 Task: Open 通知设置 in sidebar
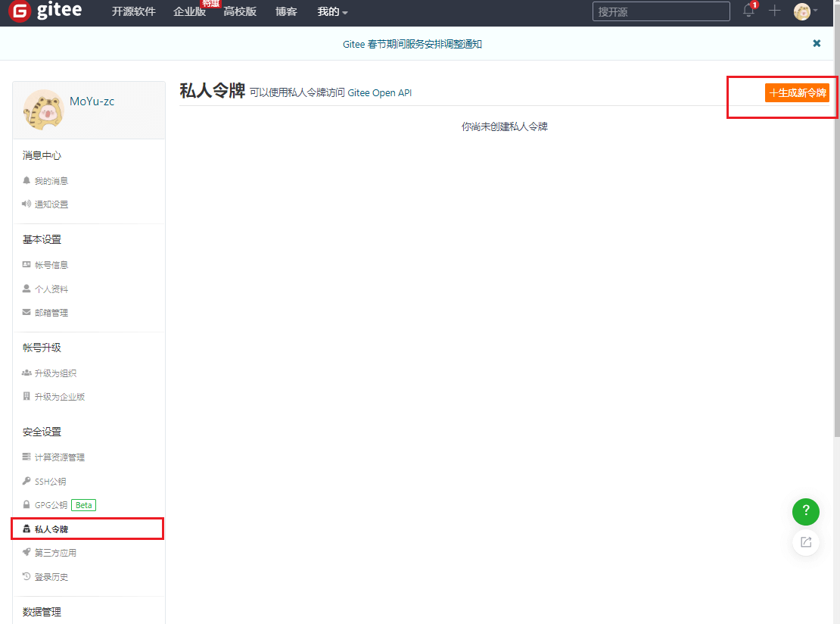51,204
